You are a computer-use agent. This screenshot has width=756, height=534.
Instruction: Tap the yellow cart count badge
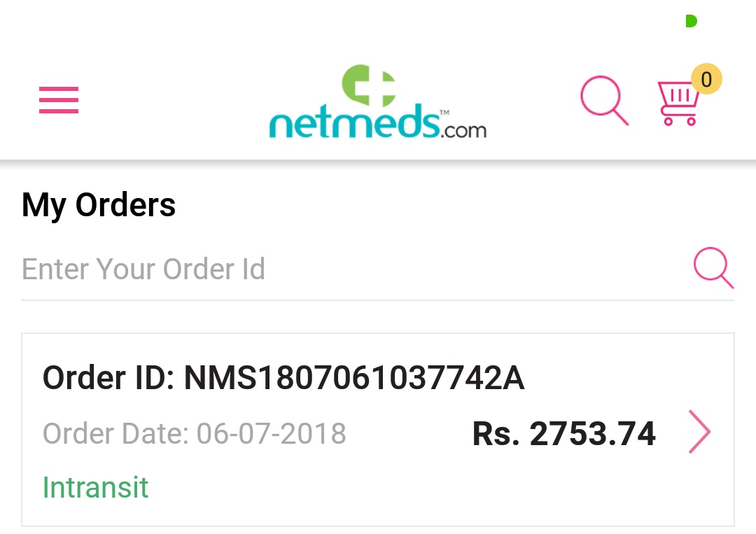(x=706, y=79)
